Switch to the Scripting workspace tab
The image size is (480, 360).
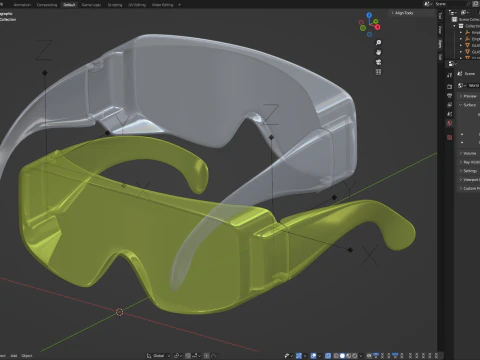click(x=115, y=5)
